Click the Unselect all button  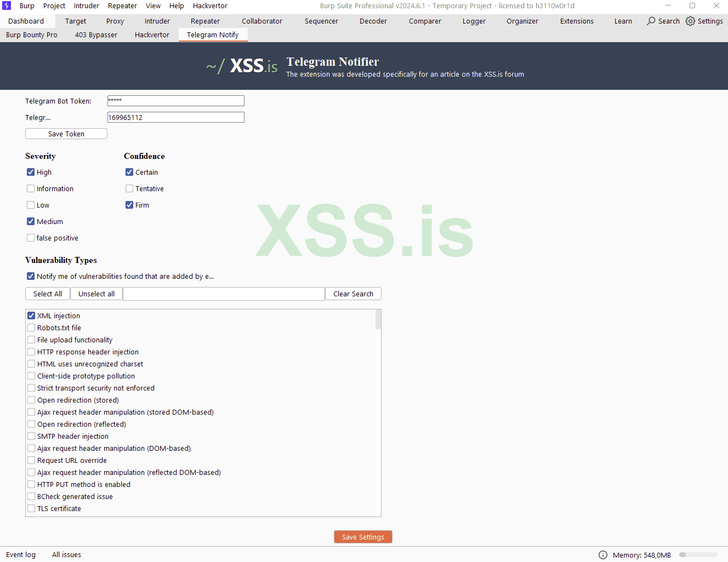tap(96, 294)
